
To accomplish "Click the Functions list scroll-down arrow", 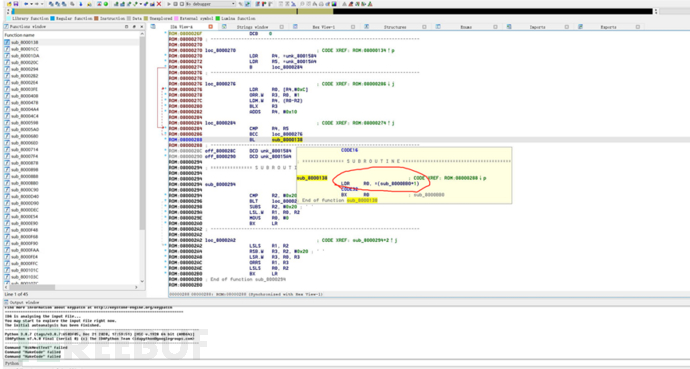I will coord(142,281).
